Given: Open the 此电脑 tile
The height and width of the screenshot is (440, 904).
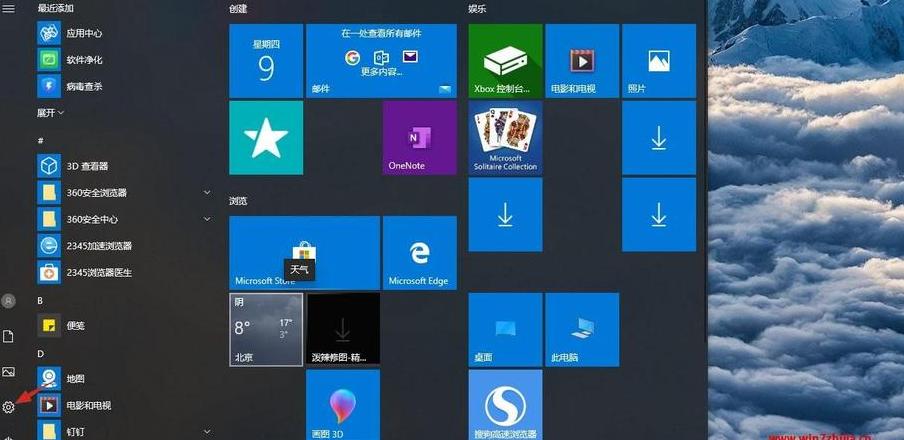Looking at the screenshot, I should [582, 329].
